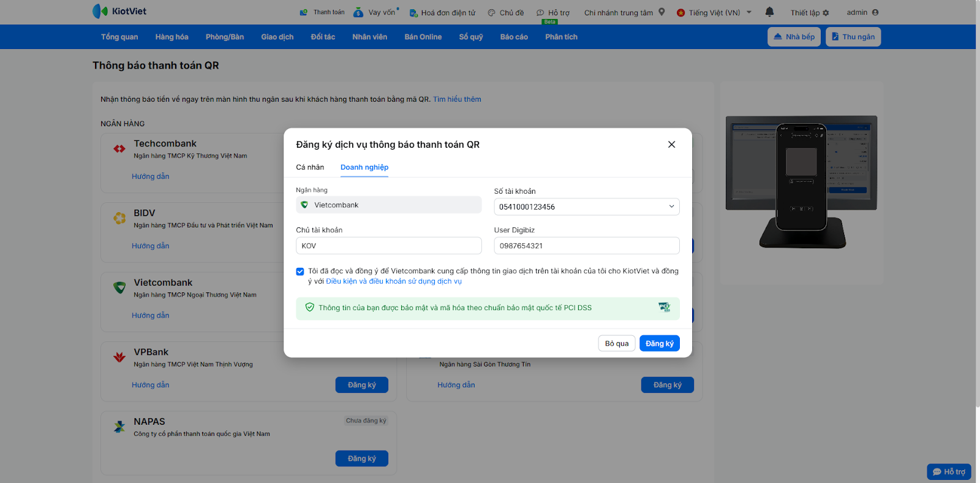Image resolution: width=980 pixels, height=483 pixels.
Task: Open the Hàng hóa menu
Action: pos(171,37)
